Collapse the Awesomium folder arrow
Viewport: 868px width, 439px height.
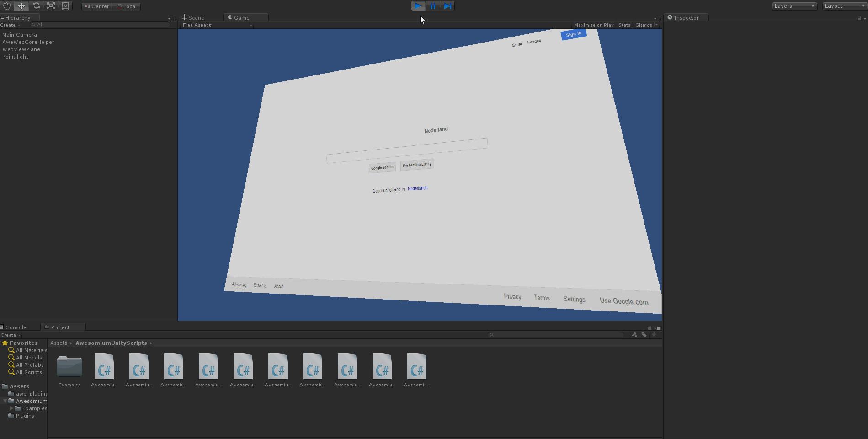5,401
